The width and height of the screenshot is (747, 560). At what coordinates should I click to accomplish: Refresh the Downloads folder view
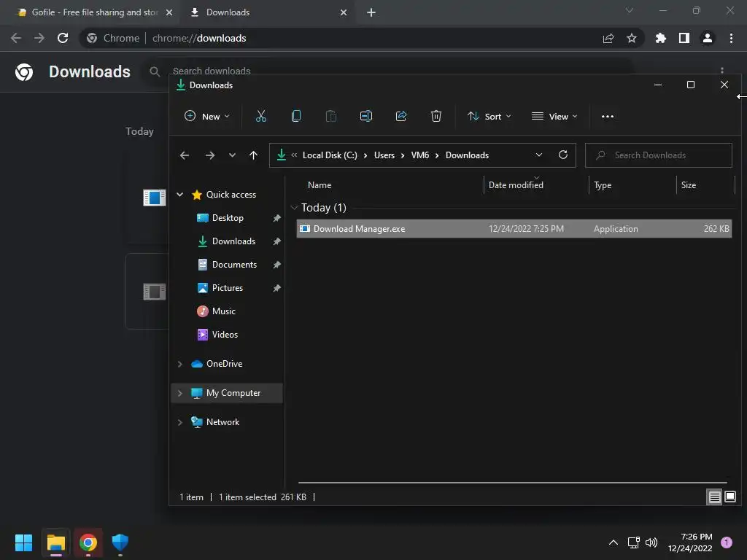coord(562,155)
